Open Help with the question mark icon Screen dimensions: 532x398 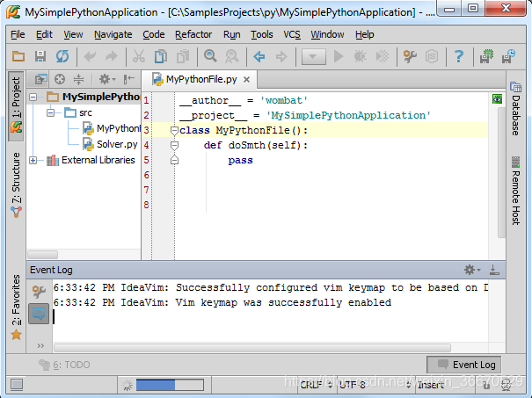click(x=459, y=56)
